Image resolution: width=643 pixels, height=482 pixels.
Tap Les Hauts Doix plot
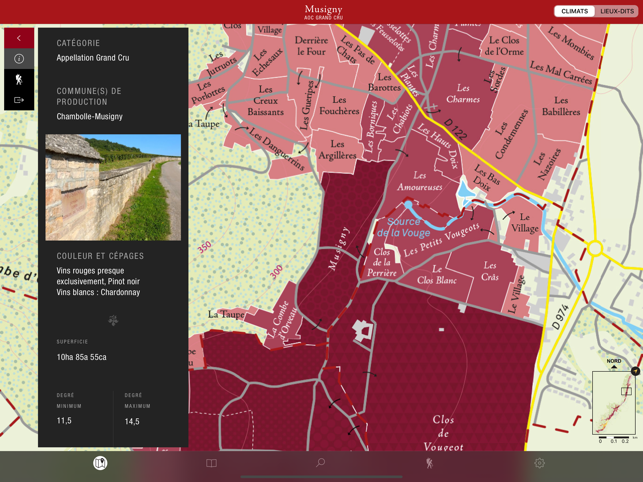[437, 146]
